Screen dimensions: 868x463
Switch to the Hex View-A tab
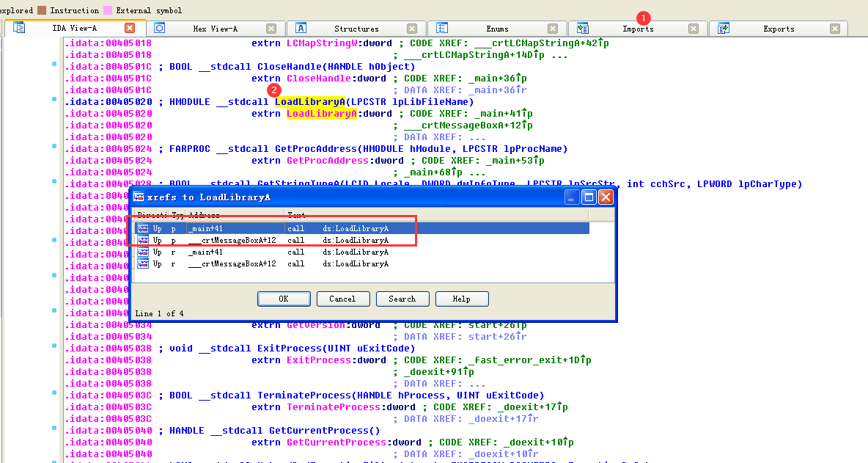(216, 28)
